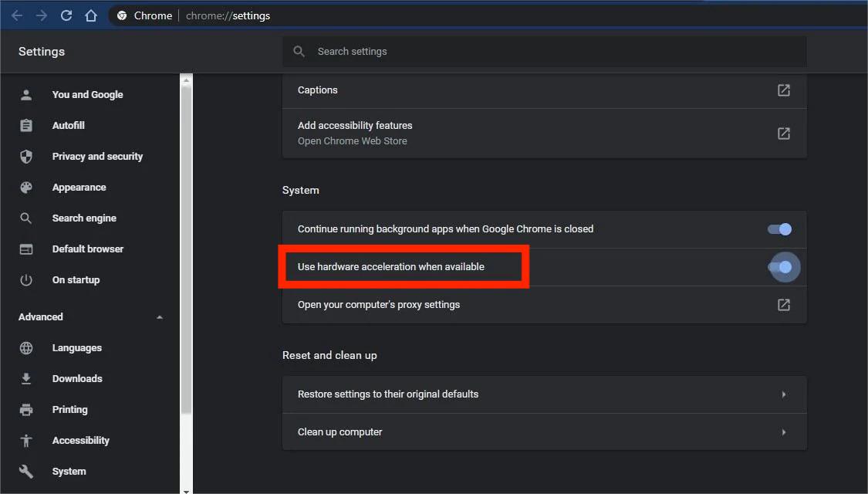Click the Printing printer icon
Image resolution: width=868 pixels, height=494 pixels.
tap(26, 409)
